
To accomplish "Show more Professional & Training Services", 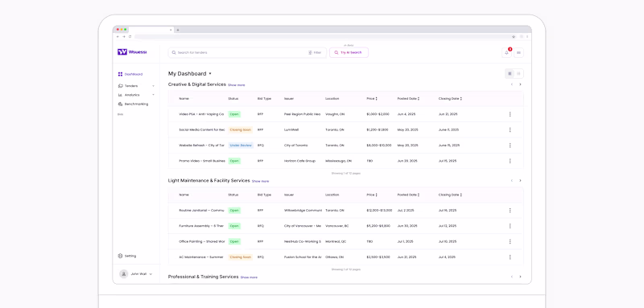I will (x=249, y=277).
